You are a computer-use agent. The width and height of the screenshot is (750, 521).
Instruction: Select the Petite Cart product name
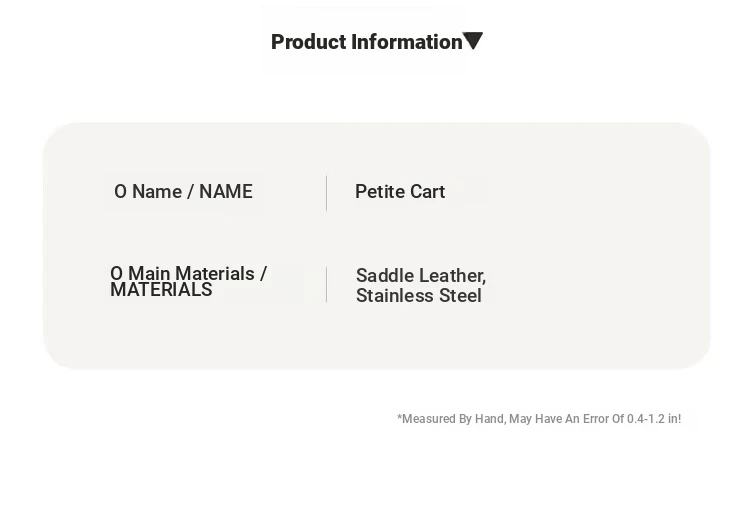(400, 191)
